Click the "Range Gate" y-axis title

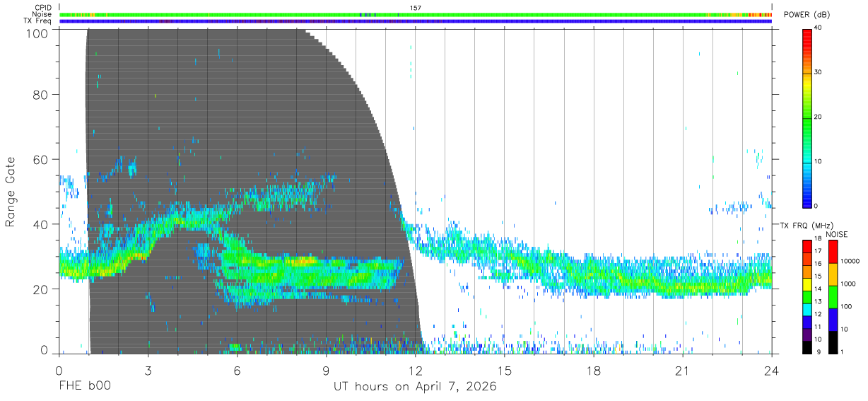(11, 192)
